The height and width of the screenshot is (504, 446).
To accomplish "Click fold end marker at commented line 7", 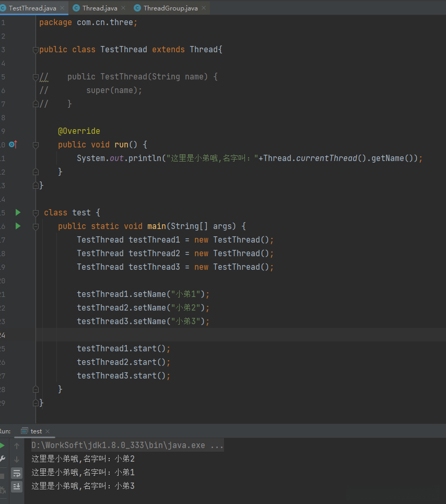I will [x=36, y=104].
